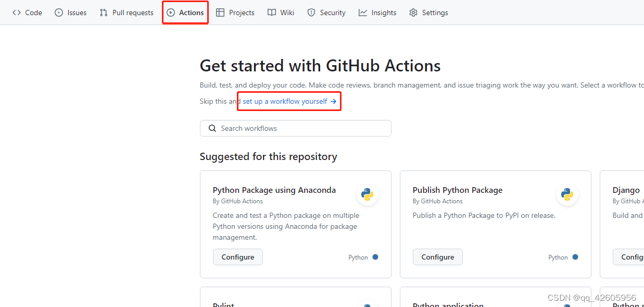Click the search magnifier icon

pos(212,128)
